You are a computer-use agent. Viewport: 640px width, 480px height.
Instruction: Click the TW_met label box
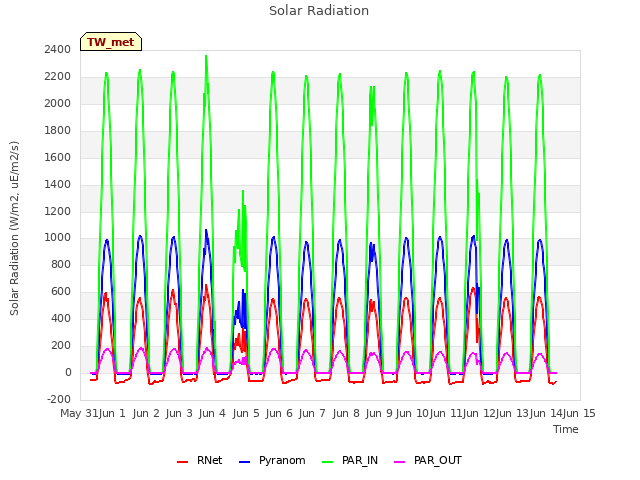[x=111, y=42]
